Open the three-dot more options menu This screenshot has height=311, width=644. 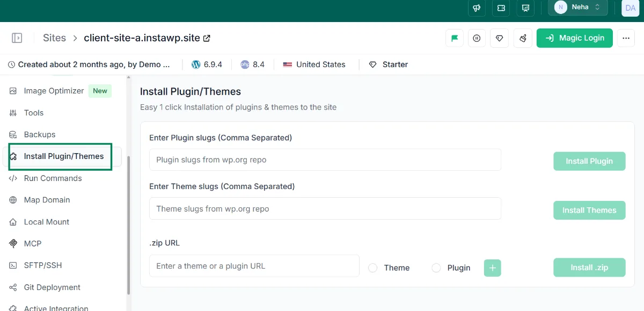626,38
